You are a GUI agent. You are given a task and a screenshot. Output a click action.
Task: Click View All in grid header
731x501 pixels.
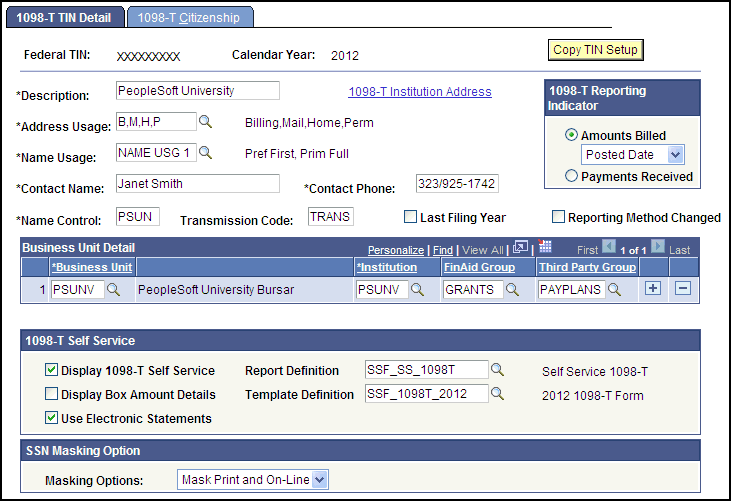coord(483,250)
